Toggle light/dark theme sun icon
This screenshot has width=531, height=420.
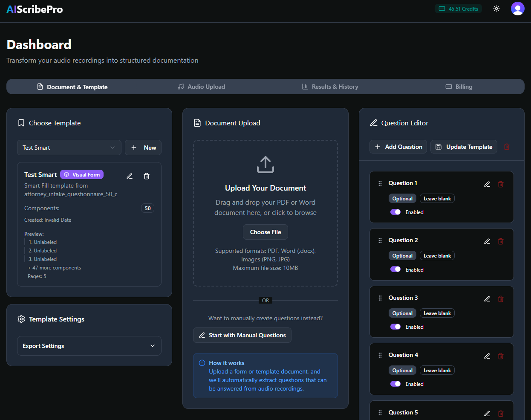tap(496, 9)
